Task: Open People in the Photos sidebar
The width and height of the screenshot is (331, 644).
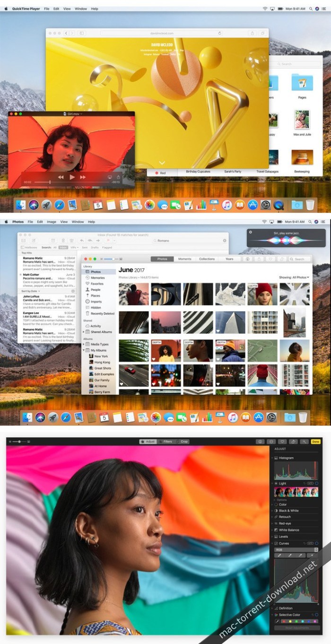Action: click(x=96, y=290)
